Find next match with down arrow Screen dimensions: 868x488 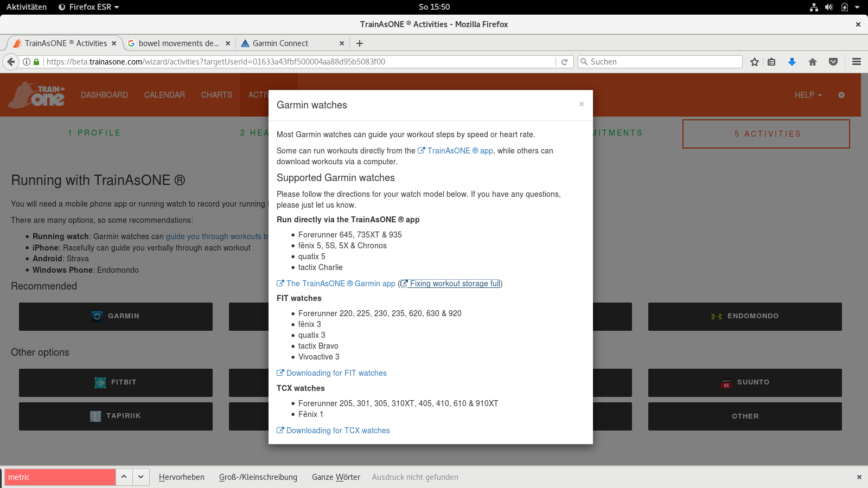click(141, 477)
